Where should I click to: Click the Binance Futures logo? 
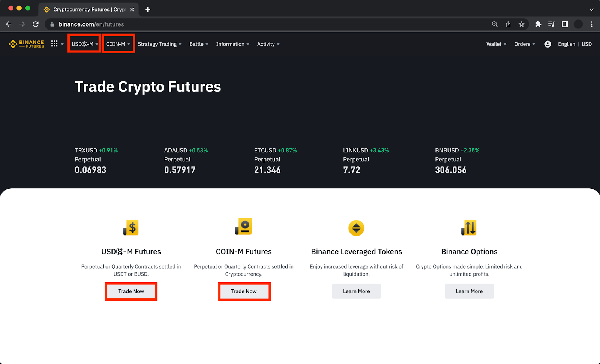click(26, 44)
